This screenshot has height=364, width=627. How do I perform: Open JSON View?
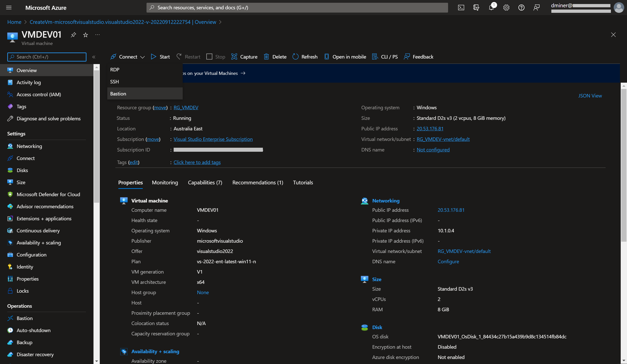(x=590, y=96)
